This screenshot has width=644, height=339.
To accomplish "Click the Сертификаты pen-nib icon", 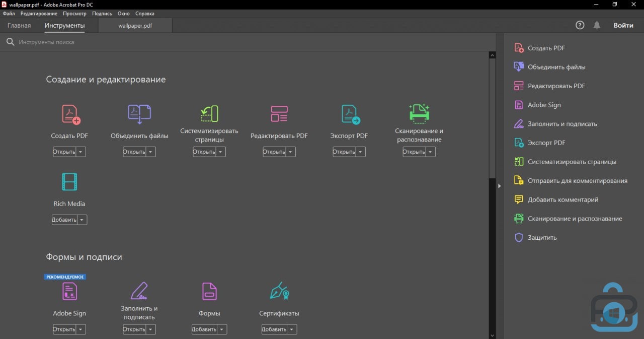I will click(279, 291).
